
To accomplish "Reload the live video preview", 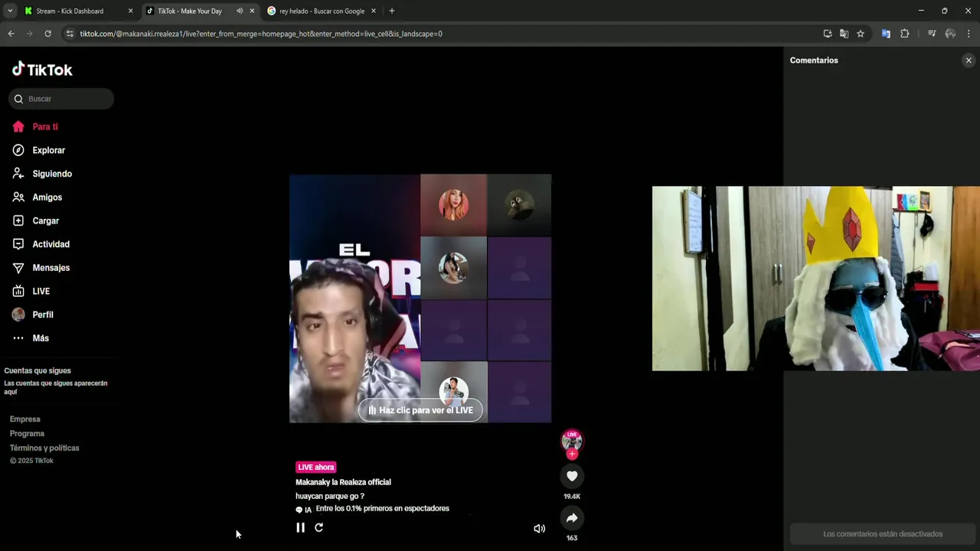I will pos(319,527).
